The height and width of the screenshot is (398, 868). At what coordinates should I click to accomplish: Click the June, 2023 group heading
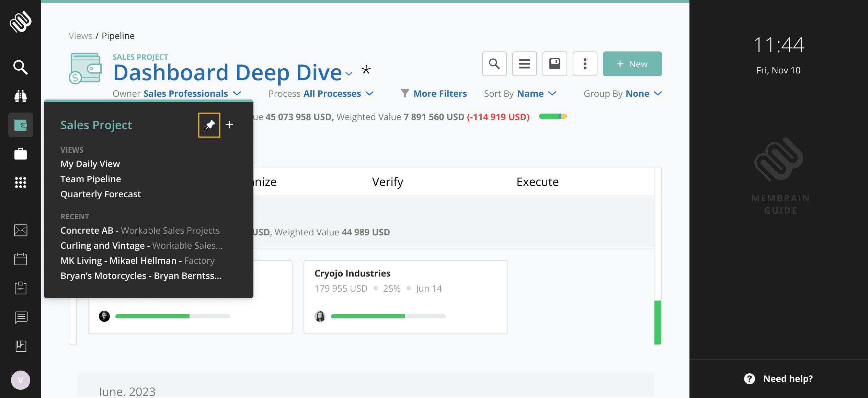[x=127, y=391]
